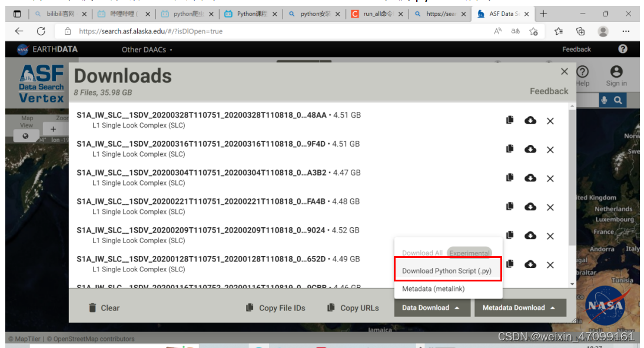Refresh the current page

41,31
